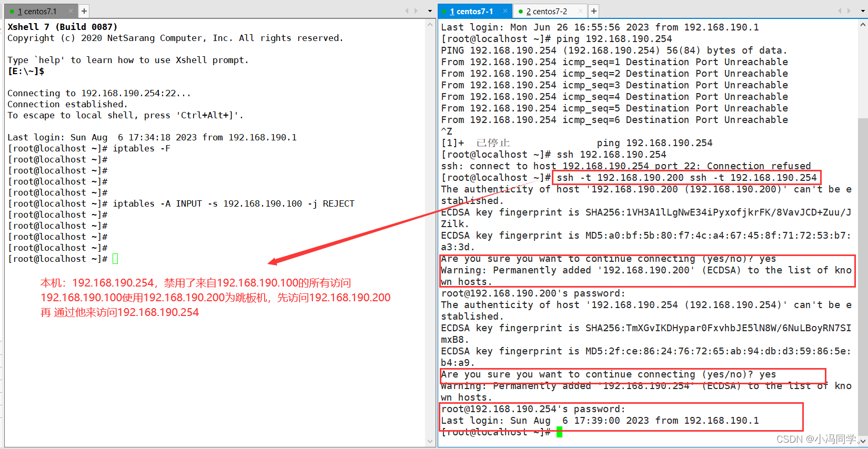Click 'Copyright (c) 2020 NetSarang Computer' line
The image size is (868, 449).
tap(175, 38)
